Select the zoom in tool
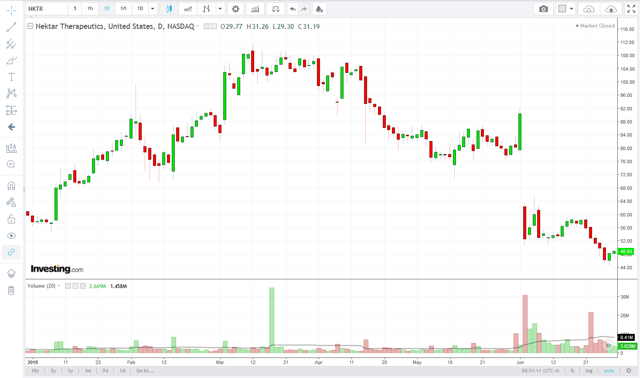640x378 pixels. pyautogui.click(x=11, y=165)
